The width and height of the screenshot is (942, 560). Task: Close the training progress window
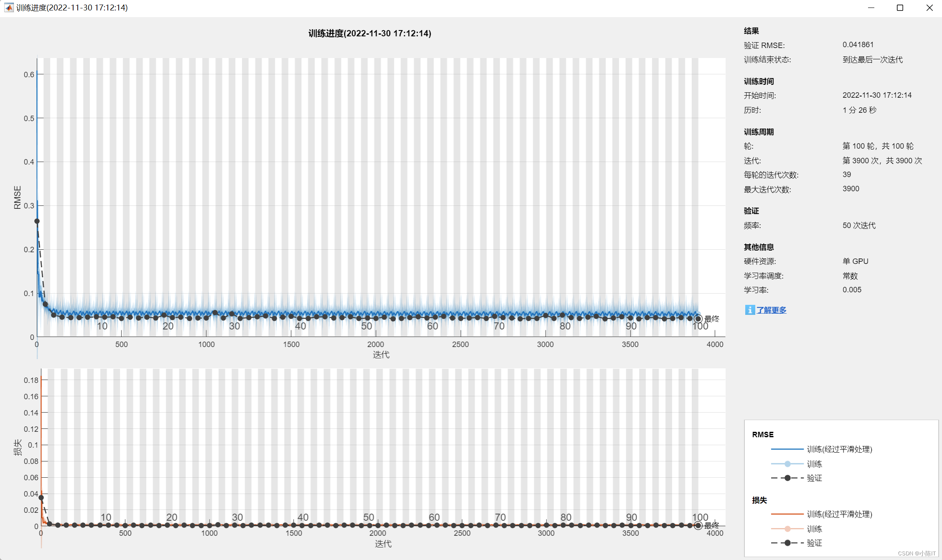tap(929, 8)
